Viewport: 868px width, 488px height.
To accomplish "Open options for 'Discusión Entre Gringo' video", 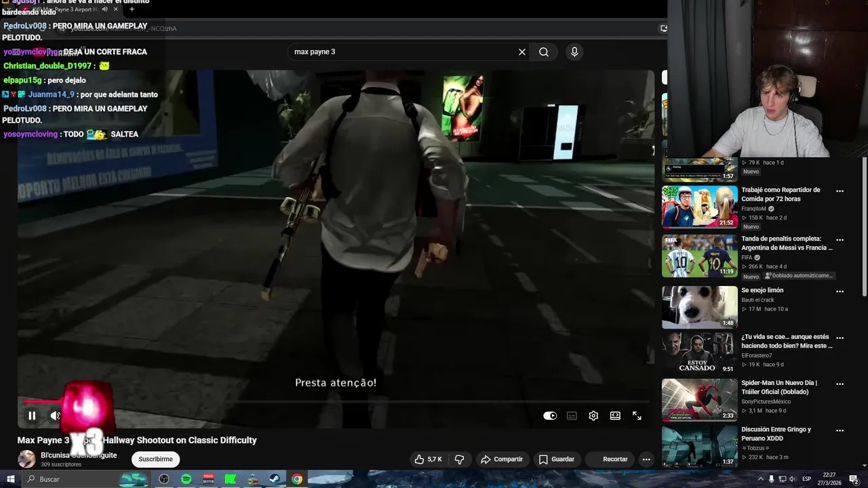I will coord(840,430).
